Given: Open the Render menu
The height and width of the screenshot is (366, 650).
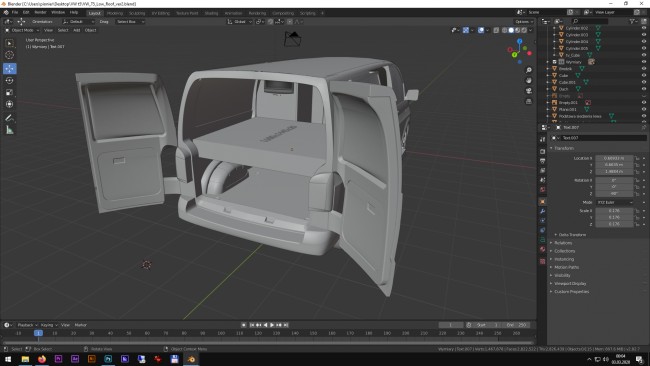Looking at the screenshot, I should pyautogui.click(x=40, y=12).
